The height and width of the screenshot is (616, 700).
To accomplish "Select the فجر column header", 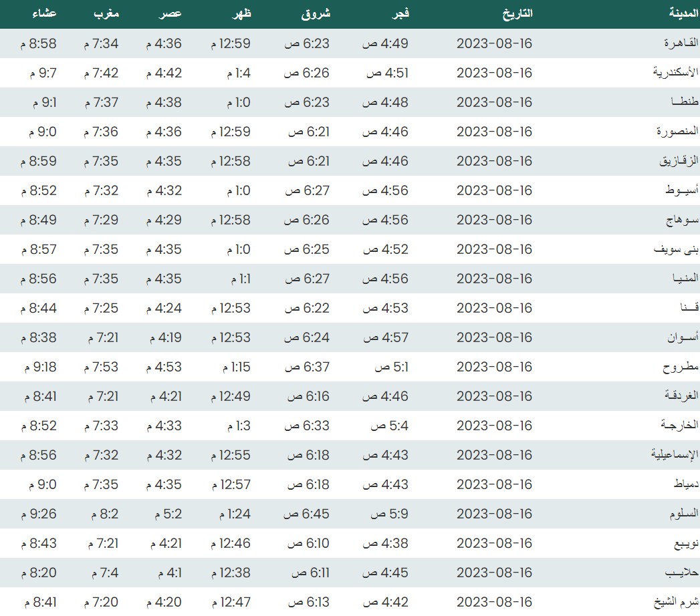I will (x=399, y=13).
